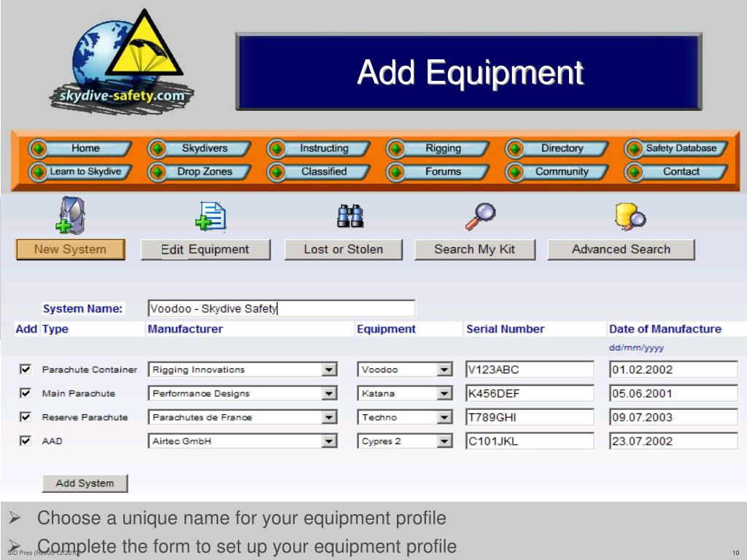The width and height of the screenshot is (747, 560).
Task: Uncheck the Parachute Container checkbox
Action: (x=26, y=369)
